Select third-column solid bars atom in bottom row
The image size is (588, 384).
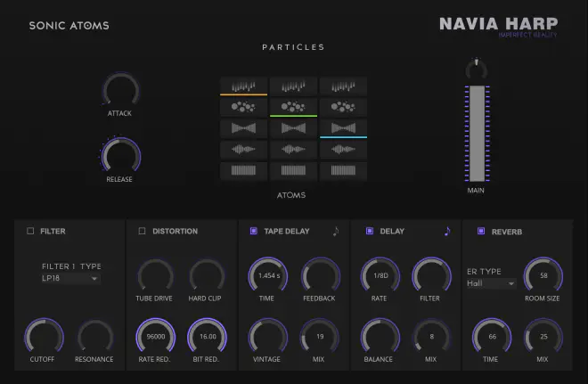[343, 171]
